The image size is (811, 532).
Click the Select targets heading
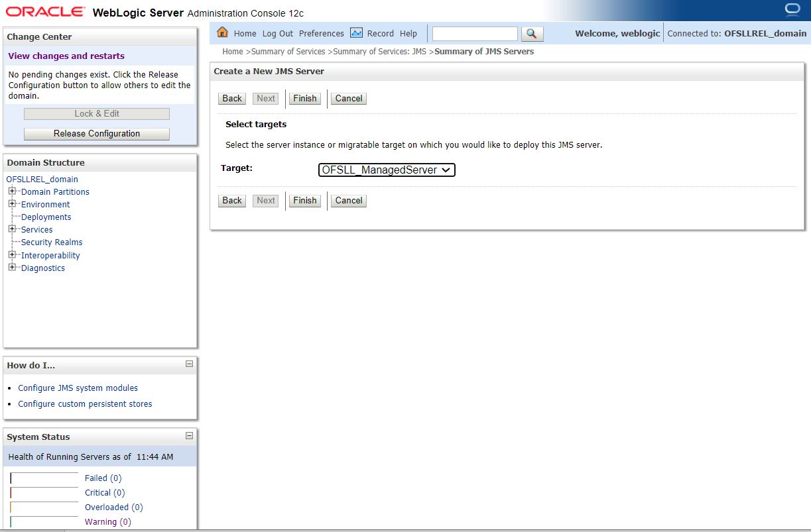click(256, 124)
